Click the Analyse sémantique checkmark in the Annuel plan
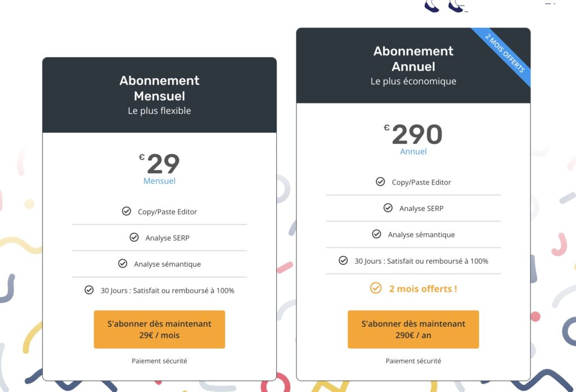 (376, 234)
